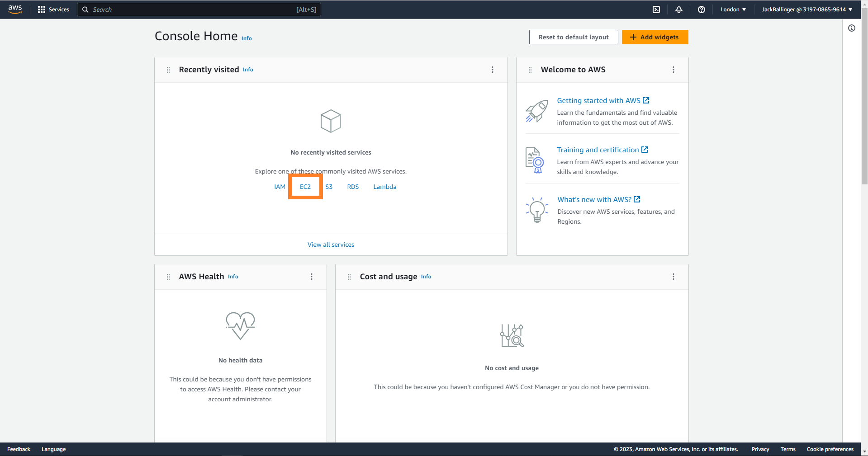This screenshot has width=868, height=456.
Task: Click the rocket Getting started icon
Action: [x=537, y=111]
